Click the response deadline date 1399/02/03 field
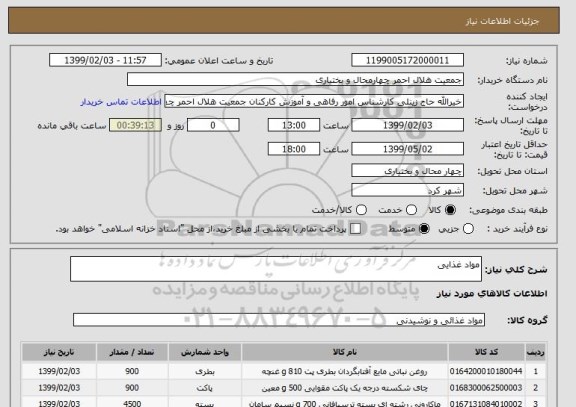 point(407,125)
